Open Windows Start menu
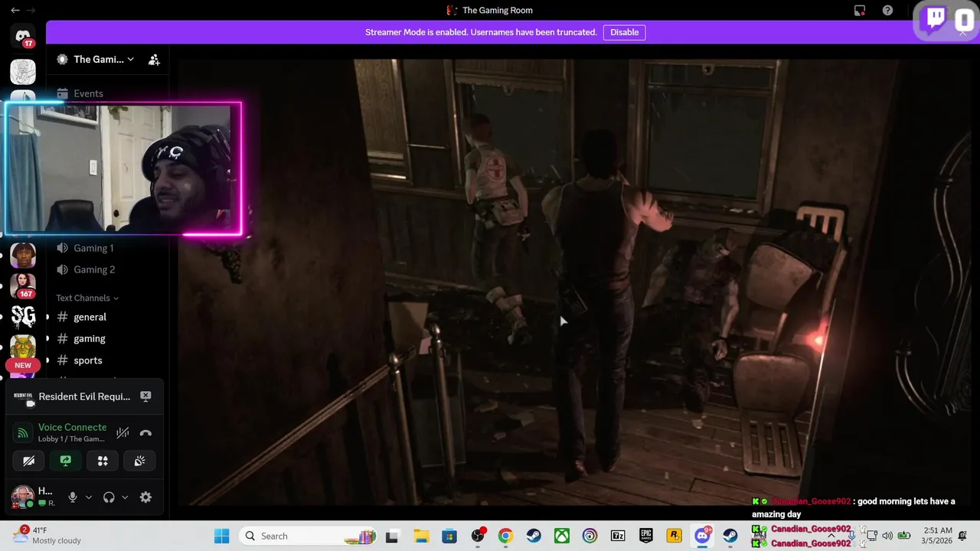Screen dimensions: 980x551 (221, 536)
